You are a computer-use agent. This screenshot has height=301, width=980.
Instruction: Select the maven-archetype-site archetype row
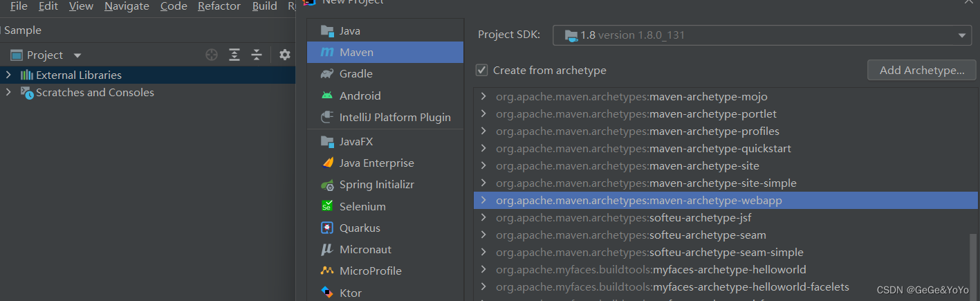[721, 166]
